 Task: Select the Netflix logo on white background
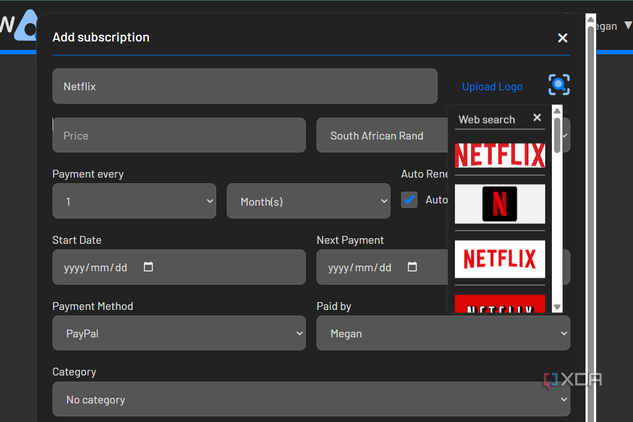coord(500,259)
